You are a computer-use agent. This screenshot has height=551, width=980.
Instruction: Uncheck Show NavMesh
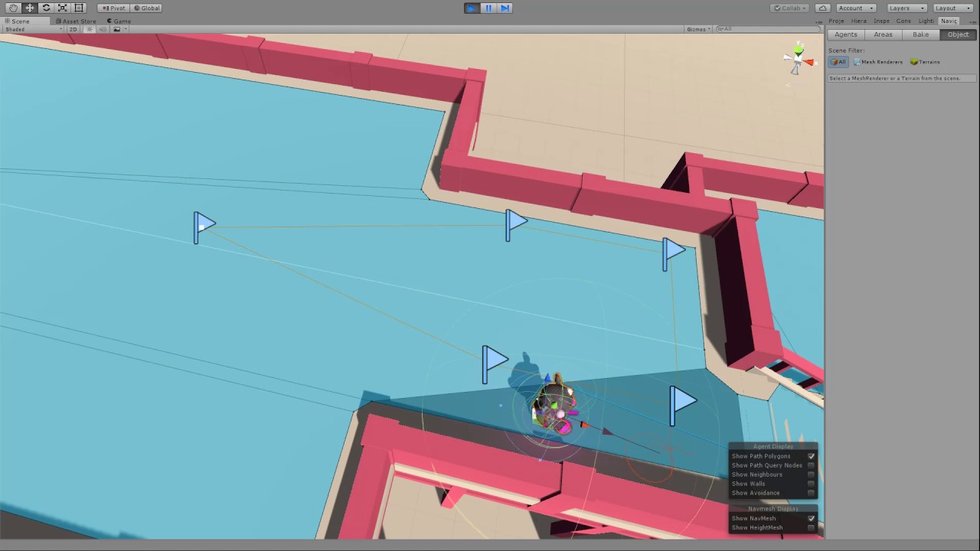tap(811, 518)
